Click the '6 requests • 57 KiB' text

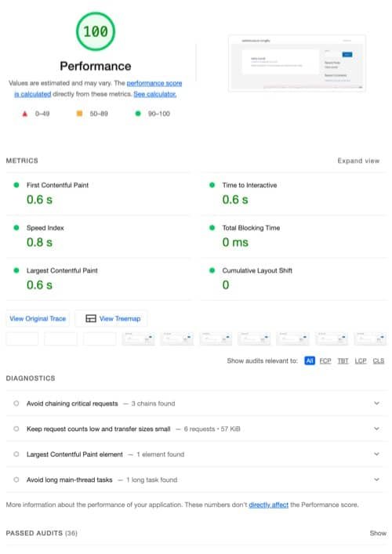(x=212, y=429)
